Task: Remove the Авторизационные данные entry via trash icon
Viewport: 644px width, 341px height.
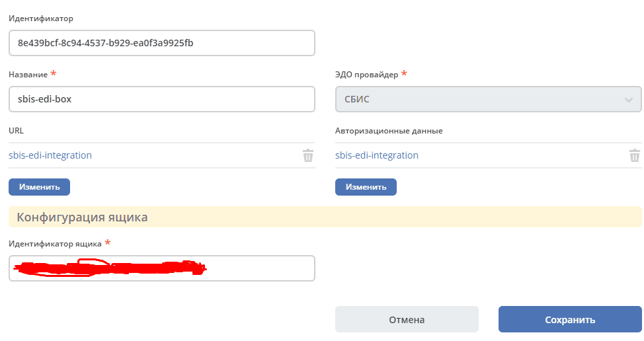Action: 635,155
